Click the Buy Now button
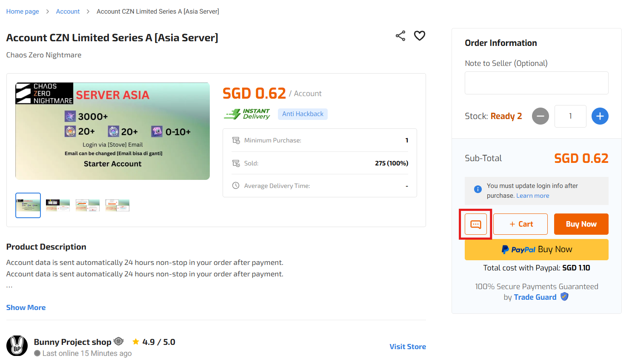Screen dimensions: 632x364 581,224
